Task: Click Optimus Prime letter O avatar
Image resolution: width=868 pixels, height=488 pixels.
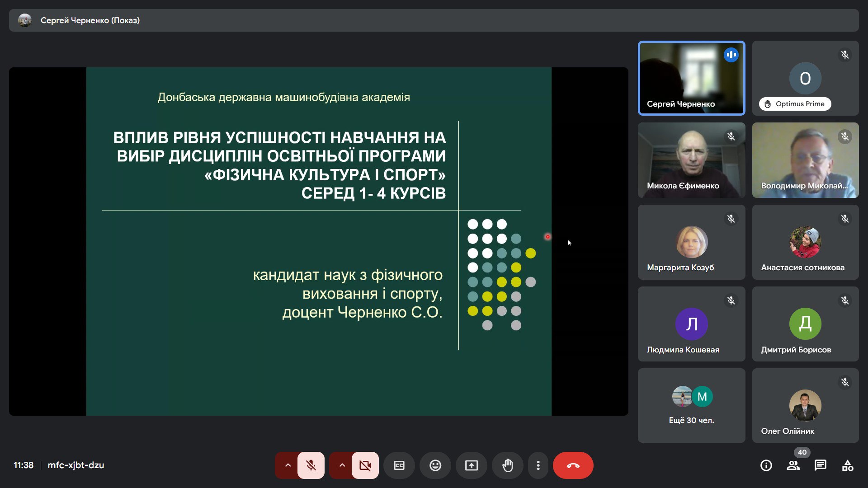Action: pyautogui.click(x=805, y=78)
